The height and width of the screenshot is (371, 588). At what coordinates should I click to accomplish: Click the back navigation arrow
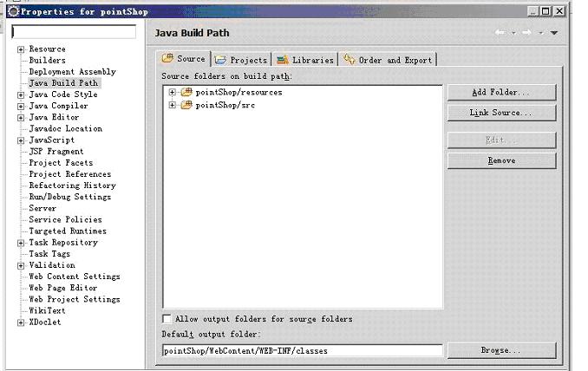(x=500, y=33)
